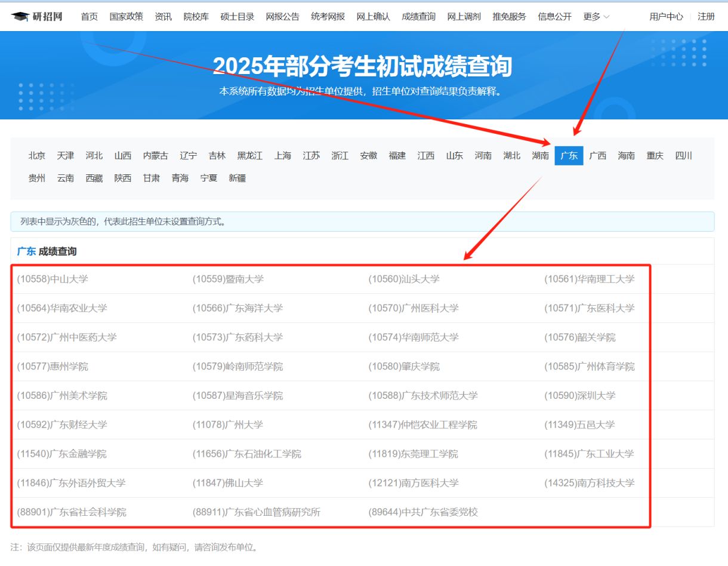
Task: Select province 西藏
Action: pyautogui.click(x=94, y=178)
